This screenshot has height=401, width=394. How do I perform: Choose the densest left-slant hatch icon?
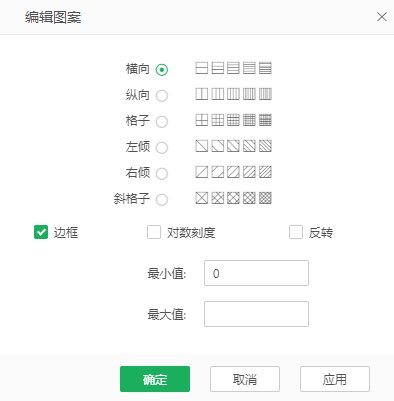265,146
